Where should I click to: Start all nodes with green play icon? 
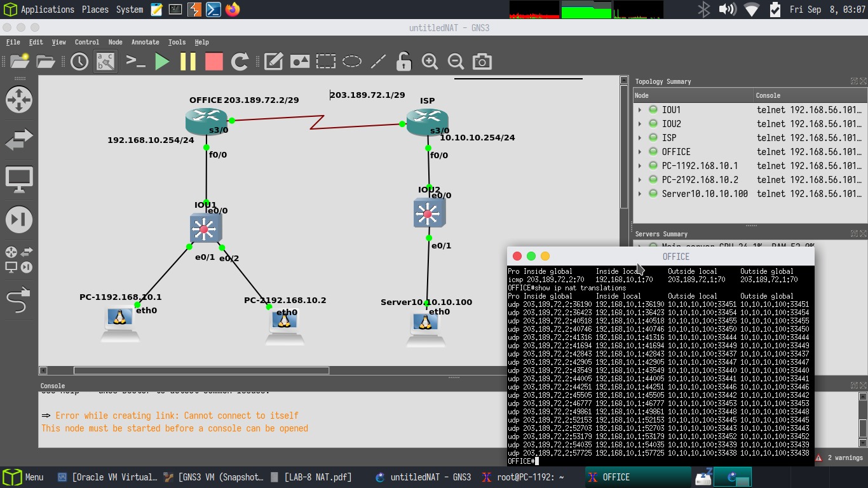tap(162, 62)
